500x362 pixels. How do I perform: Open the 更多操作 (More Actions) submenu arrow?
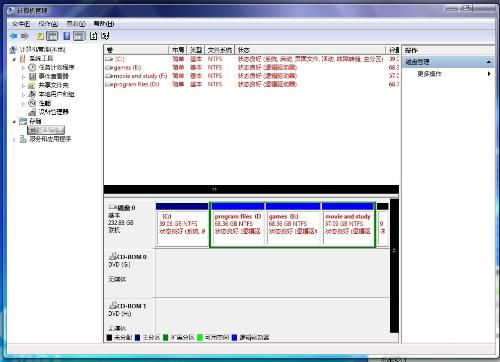coord(489,74)
